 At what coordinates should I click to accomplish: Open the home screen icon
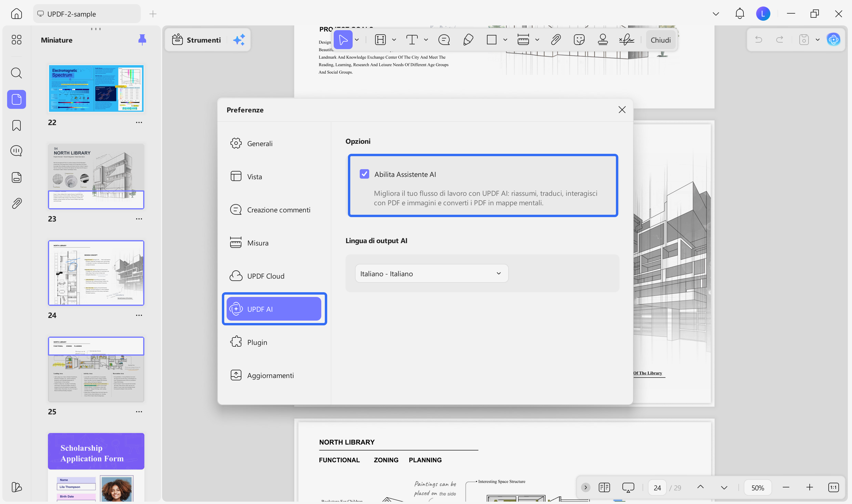pyautogui.click(x=16, y=14)
